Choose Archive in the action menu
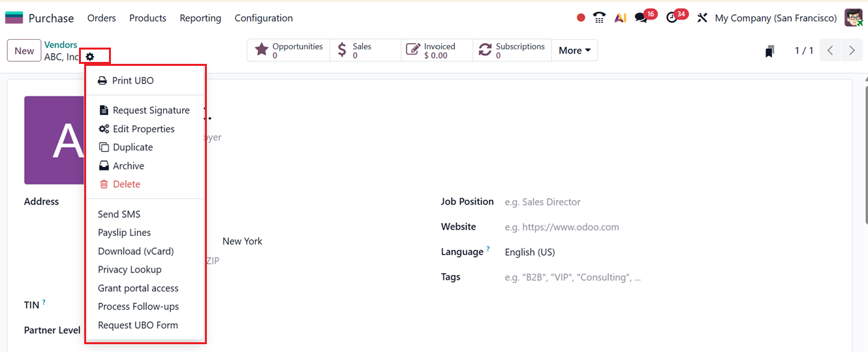The width and height of the screenshot is (868, 352). pos(128,166)
